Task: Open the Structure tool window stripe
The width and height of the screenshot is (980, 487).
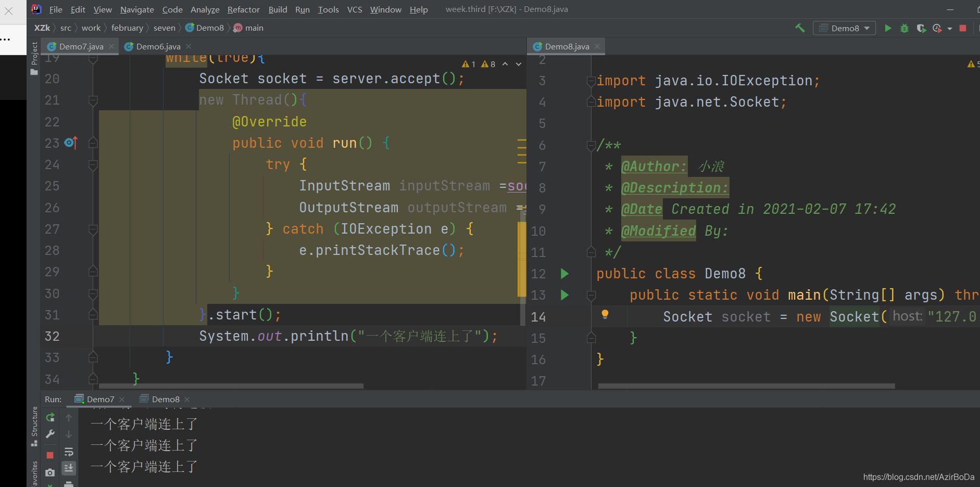Action: tap(34, 426)
